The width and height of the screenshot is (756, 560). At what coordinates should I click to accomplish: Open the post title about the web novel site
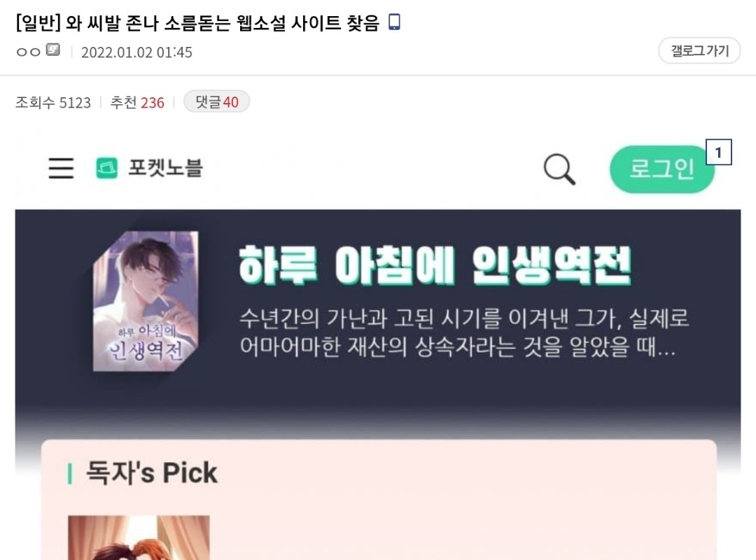pyautogui.click(x=197, y=22)
